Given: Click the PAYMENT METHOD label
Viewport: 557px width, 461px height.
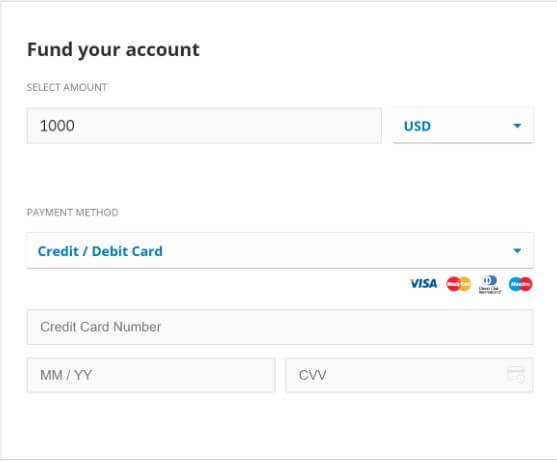Looking at the screenshot, I should [72, 212].
